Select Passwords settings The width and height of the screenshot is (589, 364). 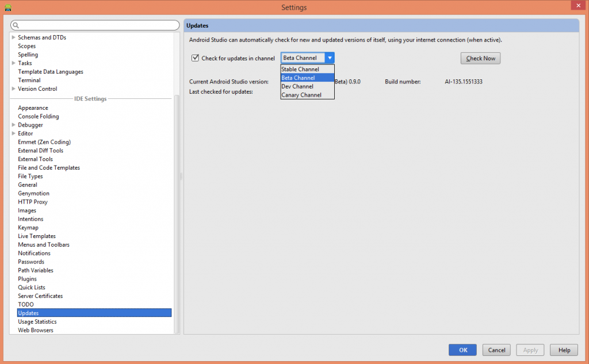tap(31, 262)
